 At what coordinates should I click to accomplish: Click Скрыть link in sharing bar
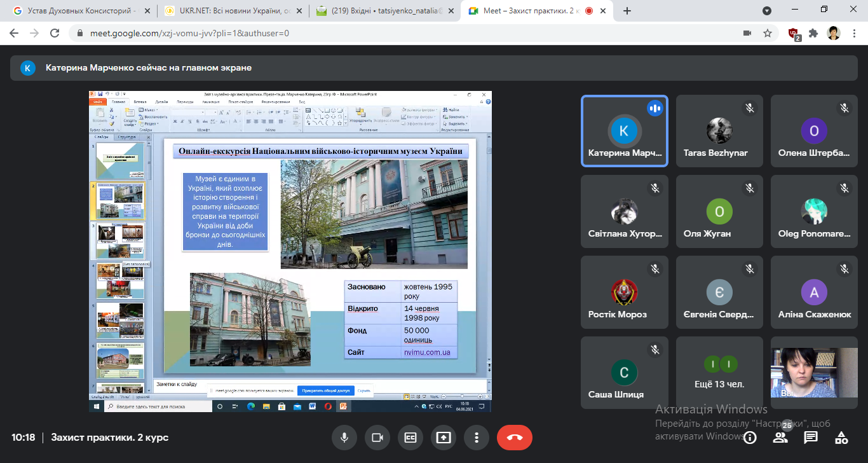(x=364, y=390)
